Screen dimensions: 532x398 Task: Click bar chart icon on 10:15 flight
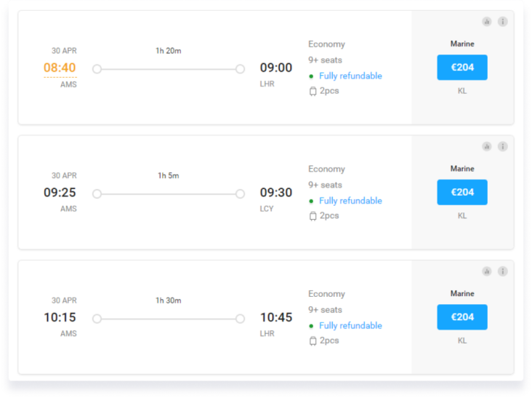pos(487,271)
